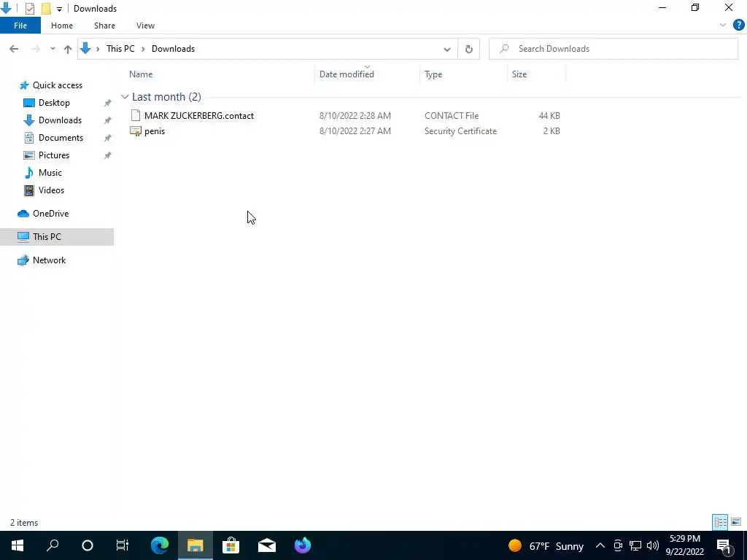747x560 pixels.
Task: Click the Search Downloads field
Action: (x=614, y=49)
